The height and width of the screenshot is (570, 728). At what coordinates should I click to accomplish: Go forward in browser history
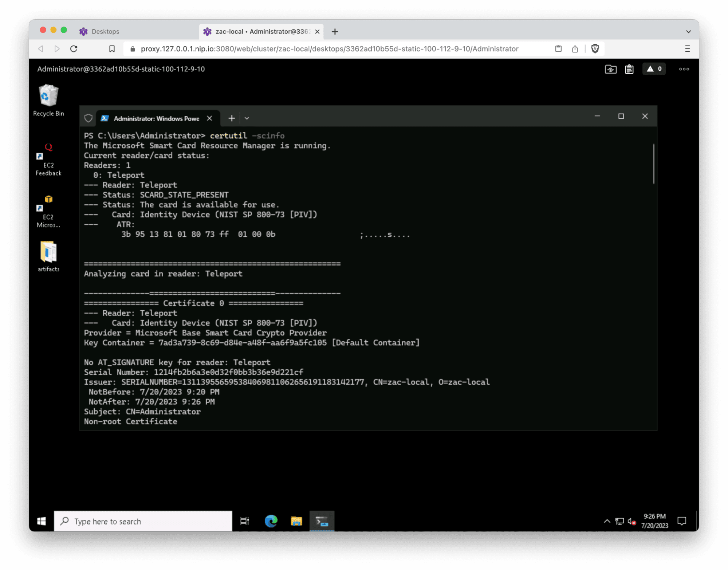[57, 49]
